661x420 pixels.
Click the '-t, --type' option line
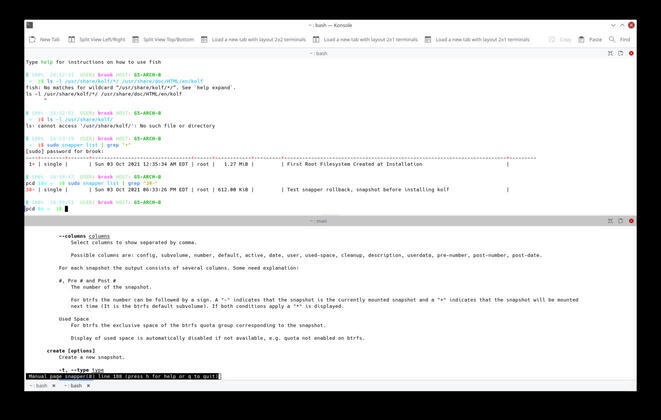pos(81,370)
